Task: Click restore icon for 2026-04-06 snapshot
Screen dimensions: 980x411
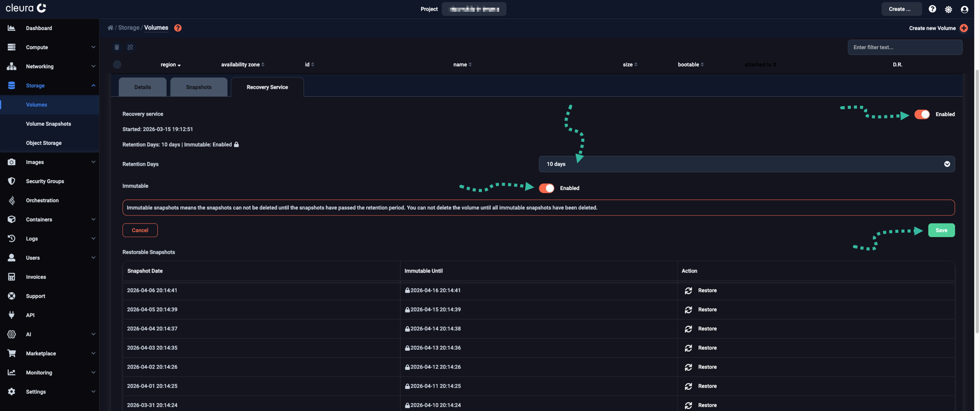Action: click(688, 291)
